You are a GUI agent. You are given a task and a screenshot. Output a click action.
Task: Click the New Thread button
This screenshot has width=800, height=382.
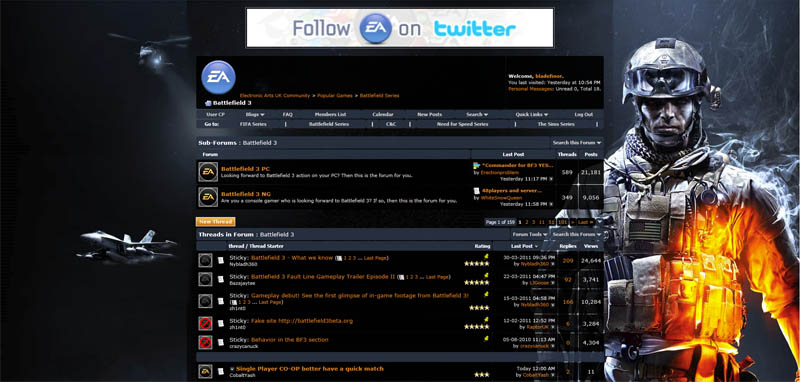tap(215, 222)
